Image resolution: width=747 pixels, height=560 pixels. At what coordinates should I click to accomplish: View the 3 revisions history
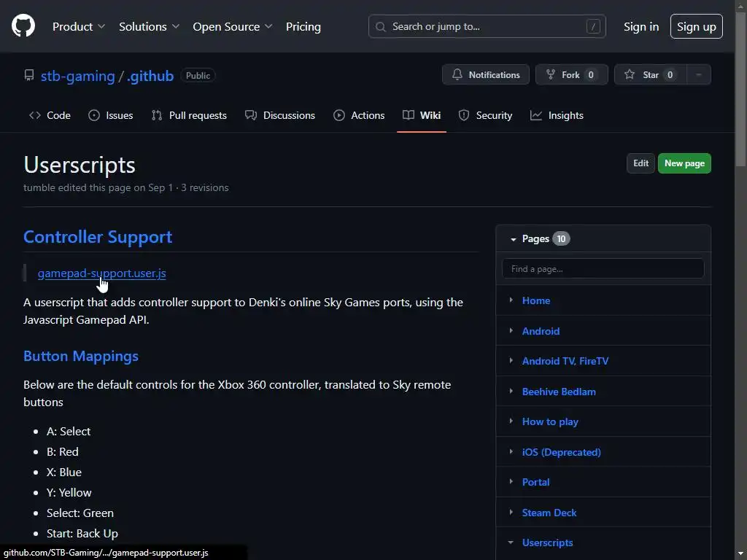point(205,187)
